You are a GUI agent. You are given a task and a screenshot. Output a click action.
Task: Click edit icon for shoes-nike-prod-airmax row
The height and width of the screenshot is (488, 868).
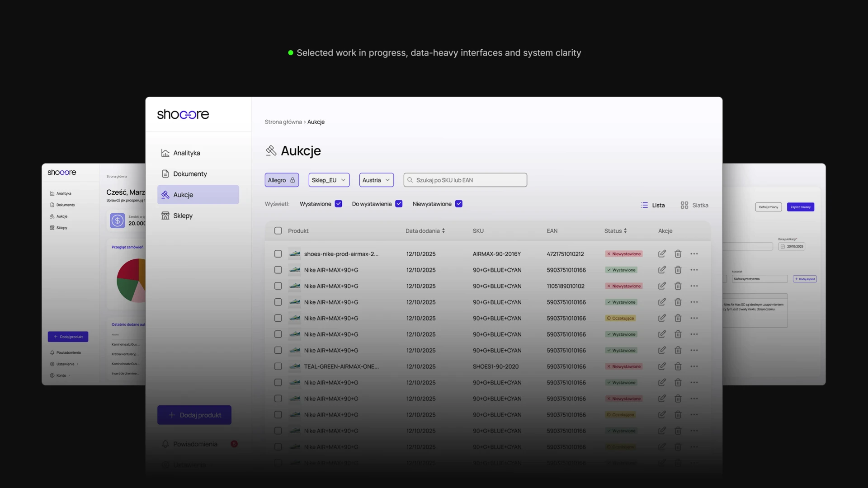point(662,254)
